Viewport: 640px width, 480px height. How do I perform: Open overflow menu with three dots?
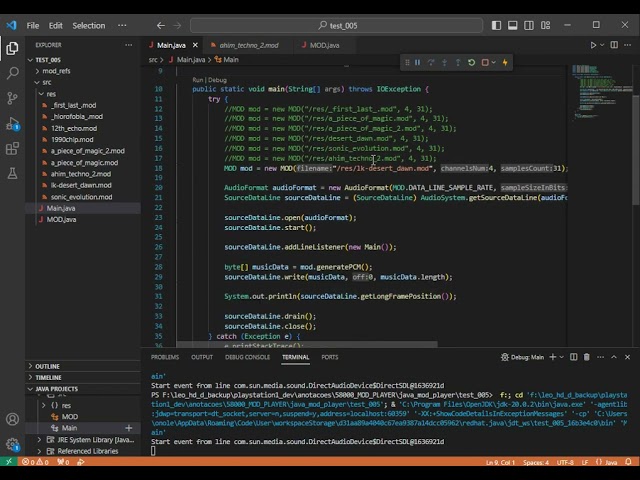tap(122, 25)
